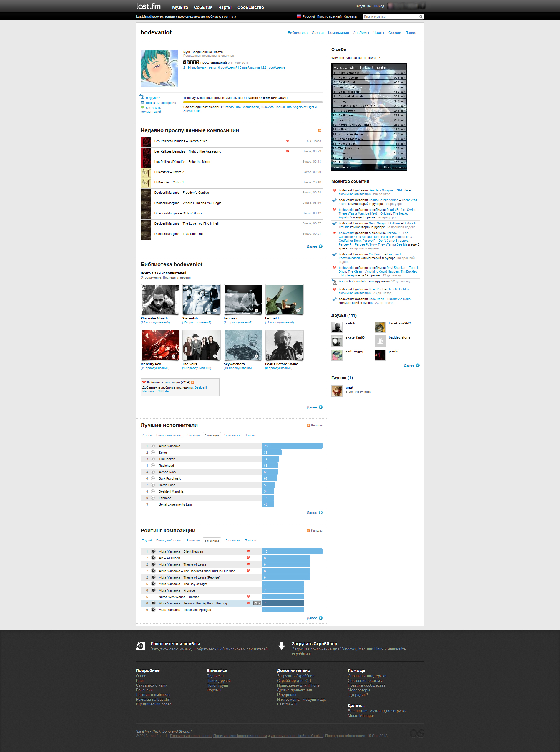The image size is (560, 752).
Task: Play track Silent Heaven in track chart
Action: (x=153, y=551)
